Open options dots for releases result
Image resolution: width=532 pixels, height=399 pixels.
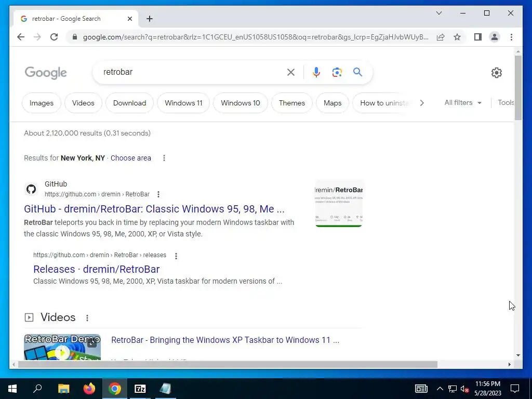pyautogui.click(x=176, y=256)
